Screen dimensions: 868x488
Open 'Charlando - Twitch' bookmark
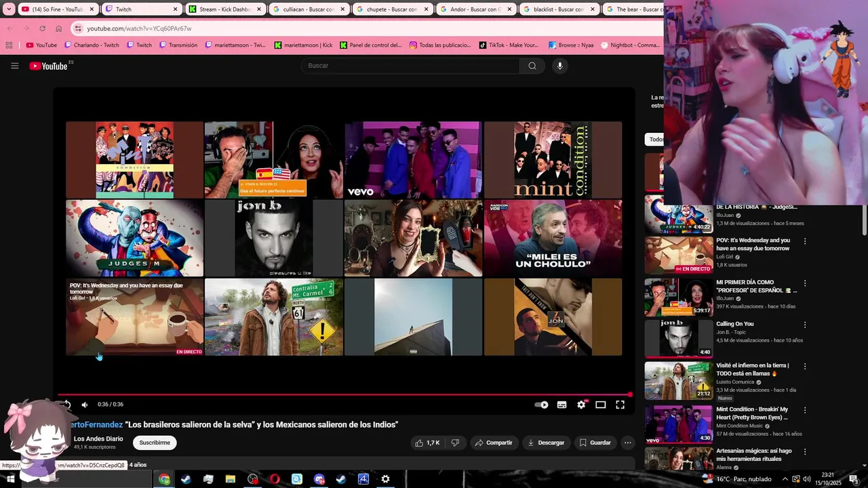click(91, 45)
